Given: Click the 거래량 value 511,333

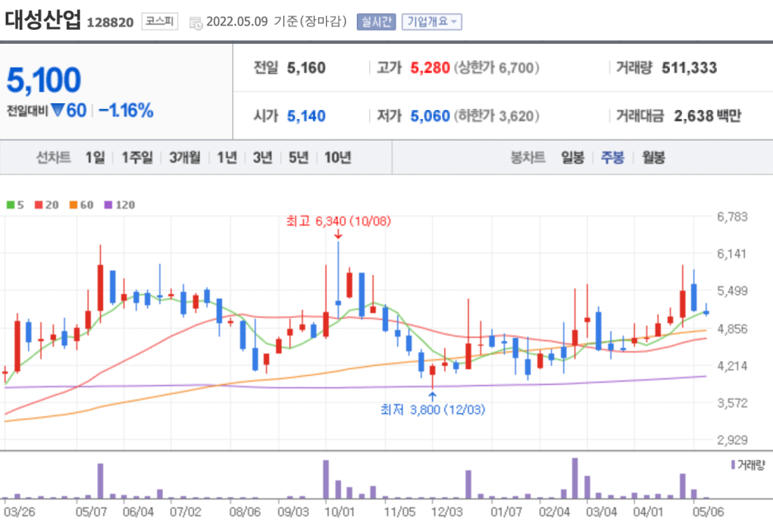Looking at the screenshot, I should click(690, 68).
